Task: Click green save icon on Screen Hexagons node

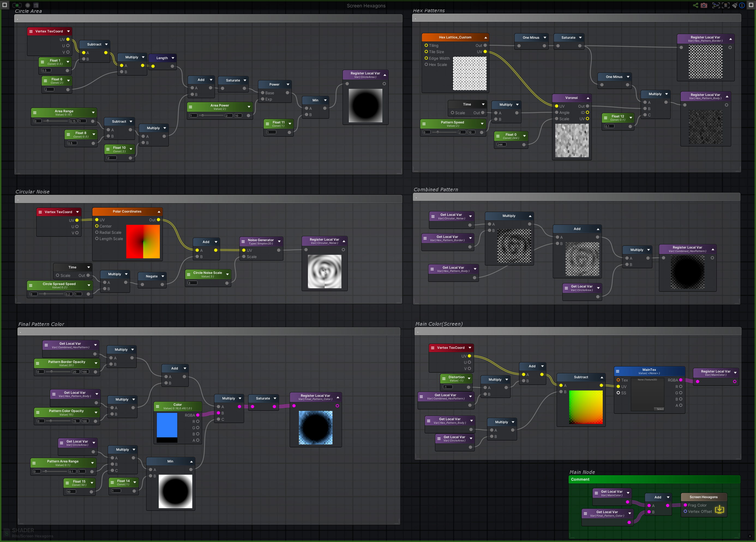Action: [x=720, y=509]
